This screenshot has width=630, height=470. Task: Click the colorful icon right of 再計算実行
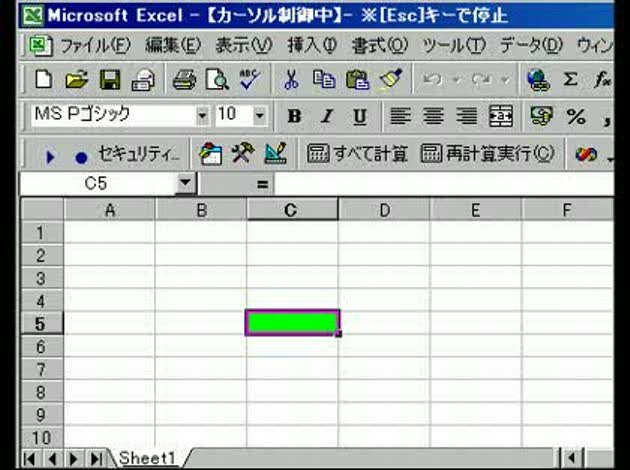point(586,154)
